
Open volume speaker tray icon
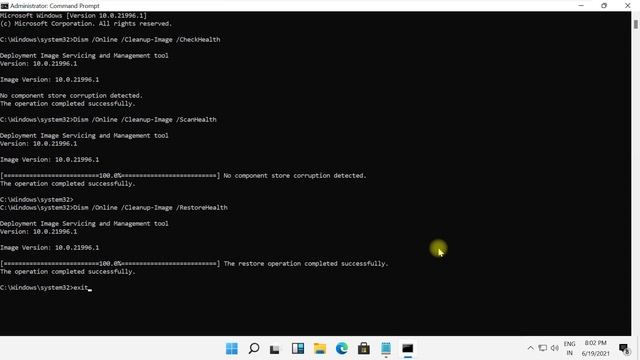[x=554, y=348]
